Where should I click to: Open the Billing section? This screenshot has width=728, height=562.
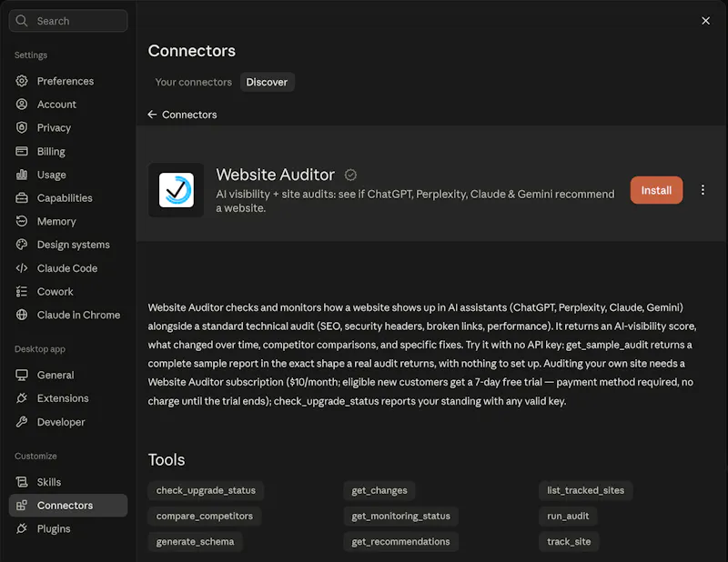point(68,151)
